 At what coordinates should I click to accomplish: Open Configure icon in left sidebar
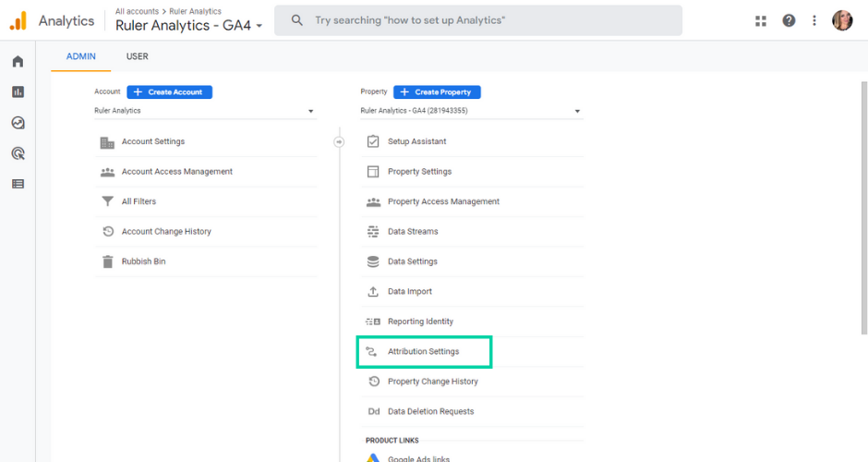tap(18, 184)
